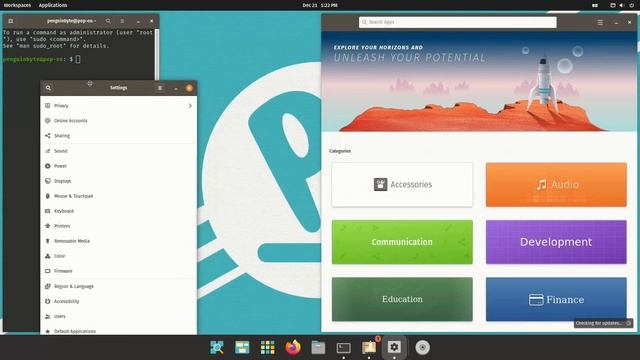The height and width of the screenshot is (360, 640).
Task: Click the volume icon in the top bar
Action: (x=621, y=5)
